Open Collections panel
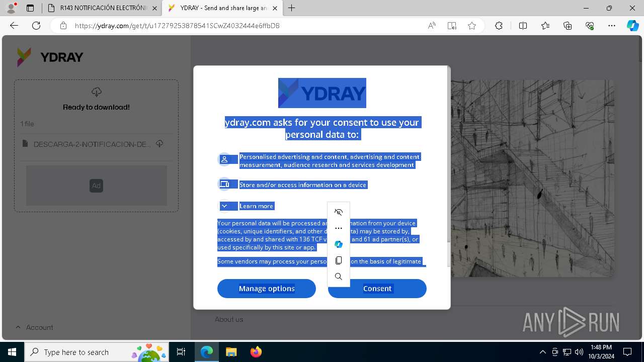This screenshot has height=362, width=644. point(568,26)
